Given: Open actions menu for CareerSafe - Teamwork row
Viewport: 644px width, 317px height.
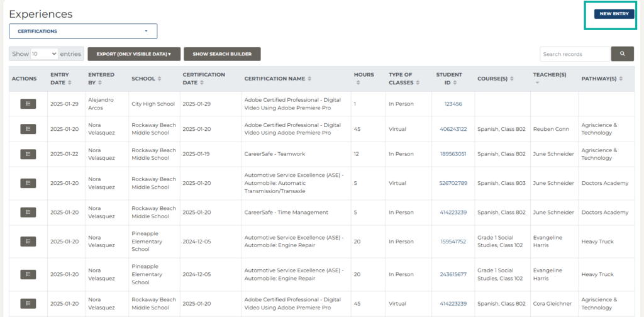Looking at the screenshot, I should (28, 154).
